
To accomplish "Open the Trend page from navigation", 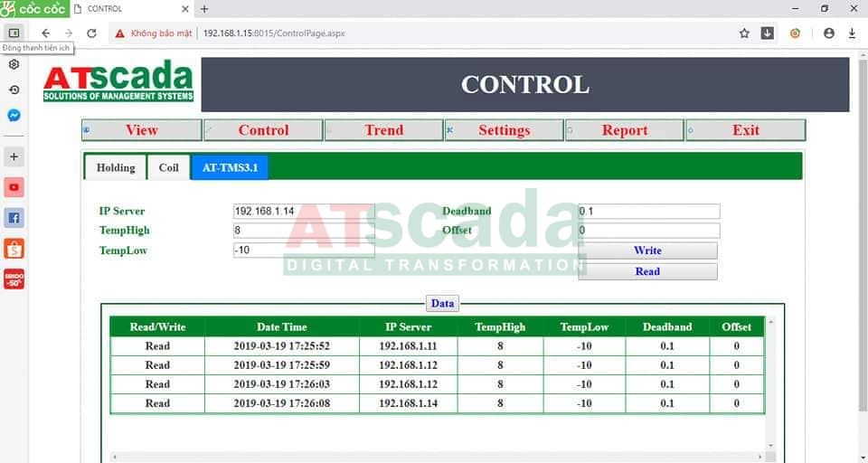I will [x=383, y=130].
